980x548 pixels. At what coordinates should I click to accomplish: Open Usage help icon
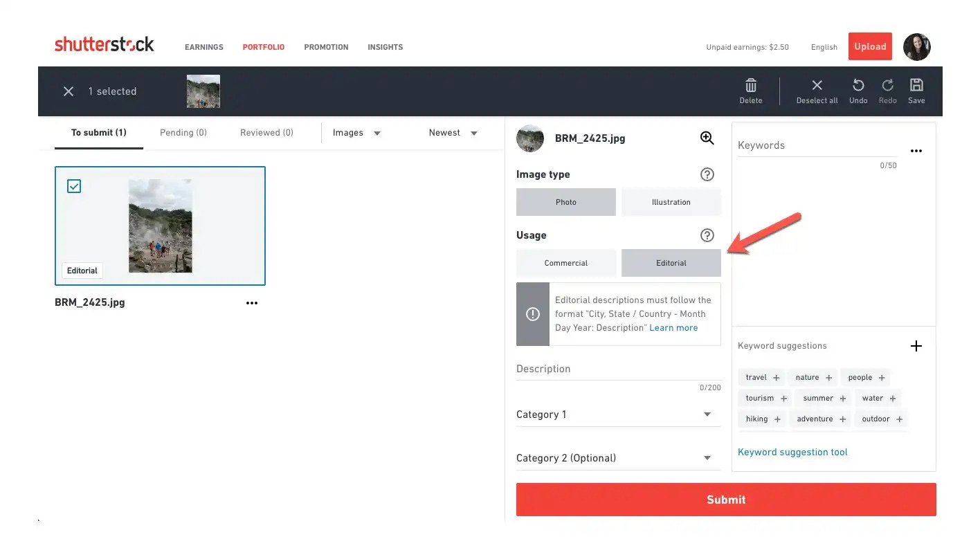tap(707, 235)
